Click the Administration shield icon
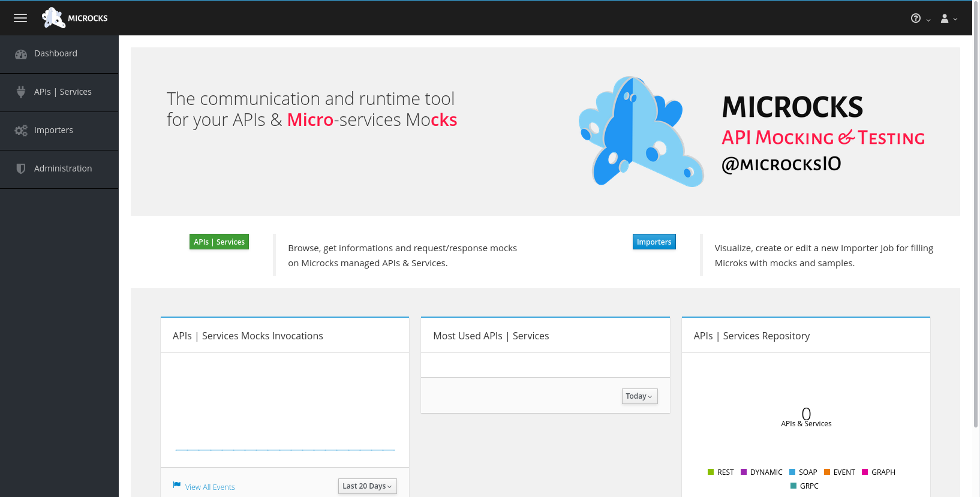This screenshot has height=497, width=980. (21, 168)
